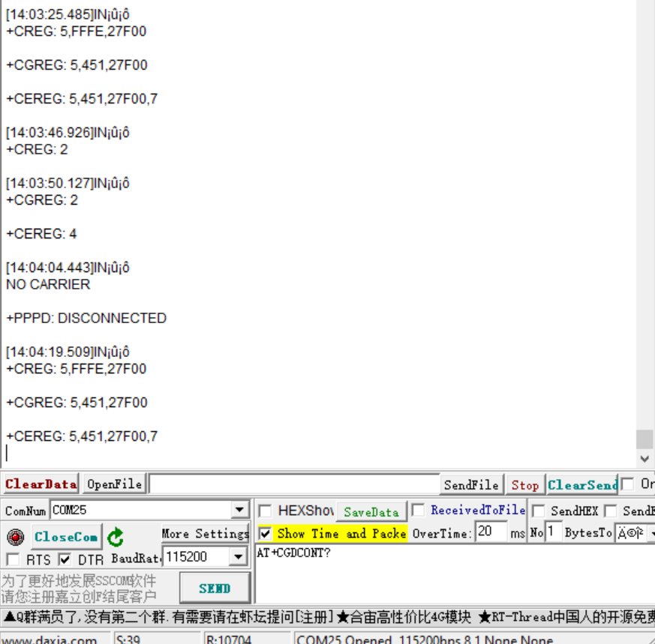655x644 pixels.
Task: Click the S:39 status bar counter
Action: coord(157,639)
